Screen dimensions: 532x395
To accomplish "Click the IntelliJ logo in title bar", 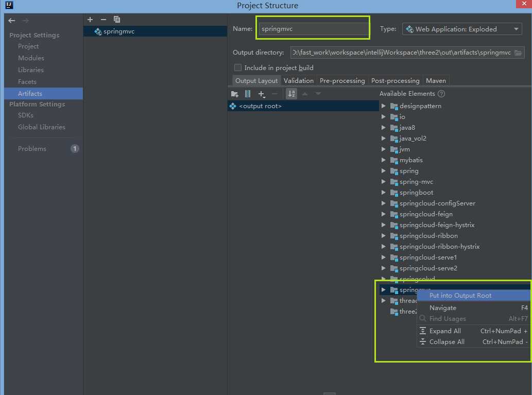I will pos(9,5).
